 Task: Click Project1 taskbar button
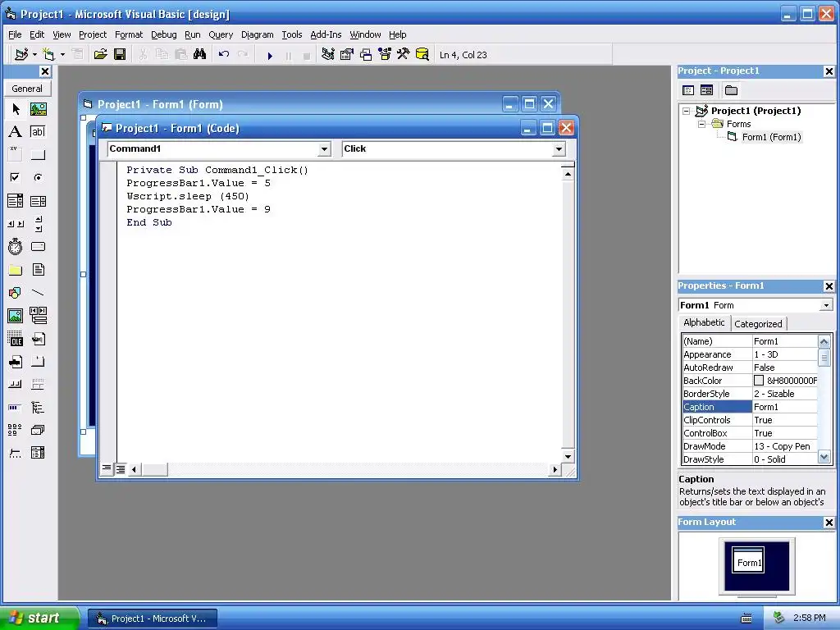pyautogui.click(x=152, y=619)
